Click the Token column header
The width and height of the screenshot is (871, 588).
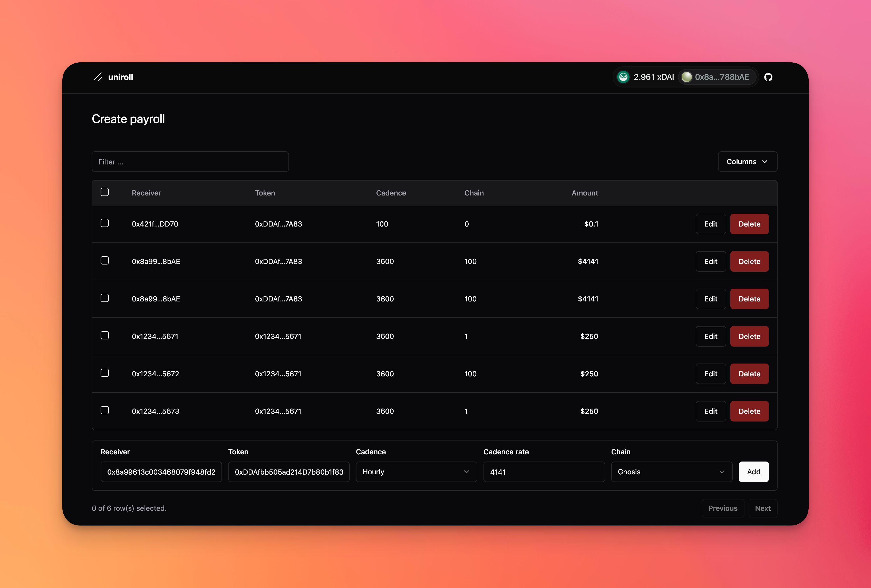click(x=265, y=193)
